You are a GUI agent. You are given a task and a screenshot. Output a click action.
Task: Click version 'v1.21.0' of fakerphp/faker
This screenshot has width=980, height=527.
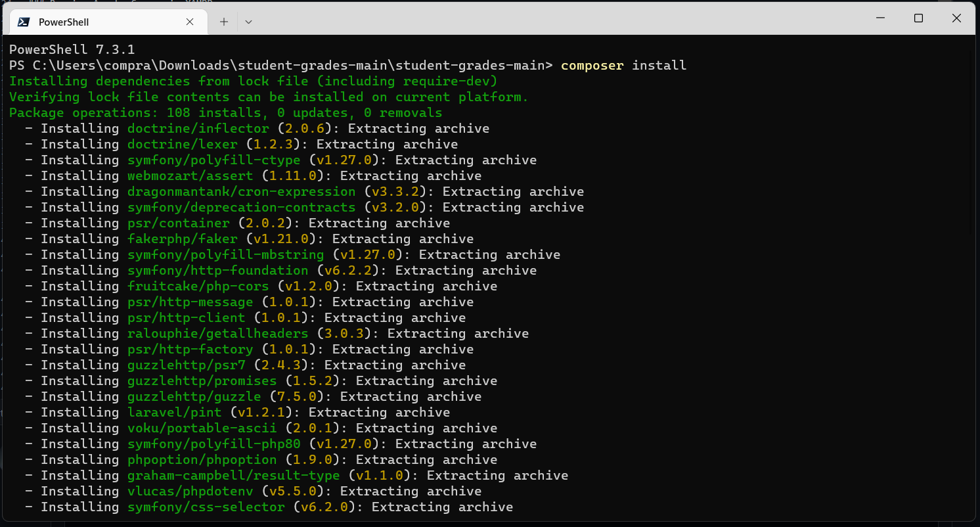tap(281, 239)
